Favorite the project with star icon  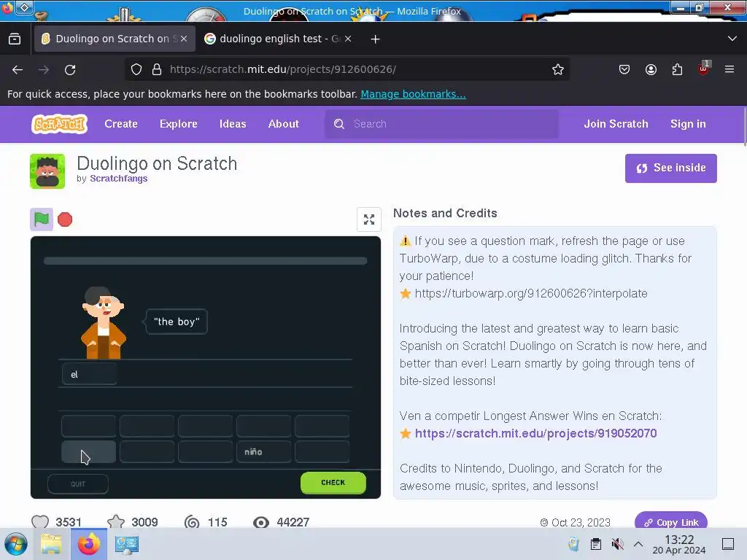(x=116, y=522)
